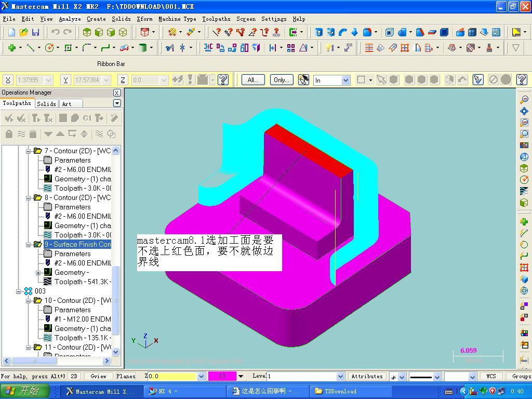This screenshot has height=399, width=532.
Task: Click the Toggle Locking padlock icon
Action: [x=9, y=134]
